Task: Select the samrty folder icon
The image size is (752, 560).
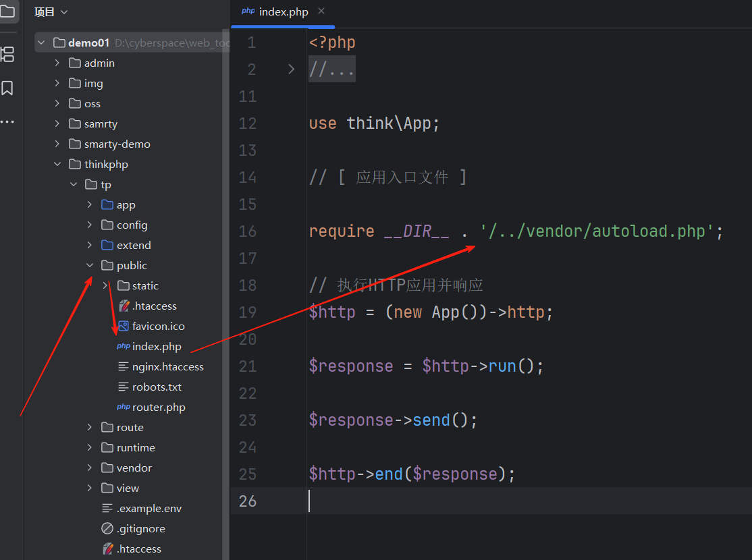Action: click(x=75, y=123)
